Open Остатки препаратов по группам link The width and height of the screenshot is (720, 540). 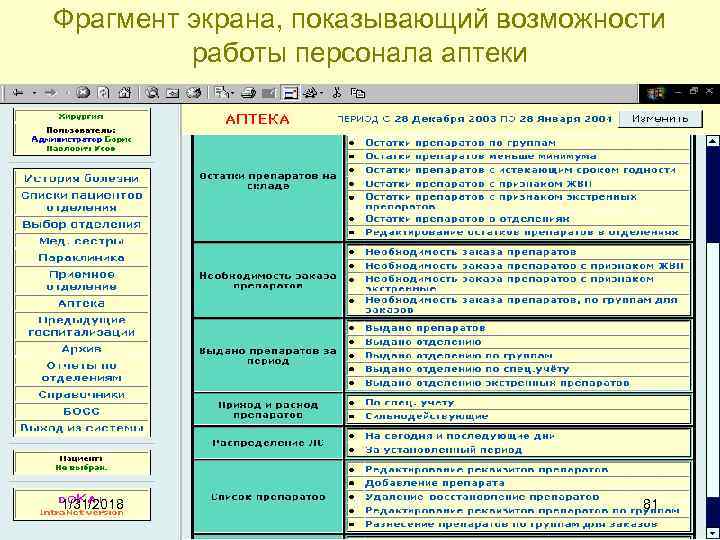[461, 143]
